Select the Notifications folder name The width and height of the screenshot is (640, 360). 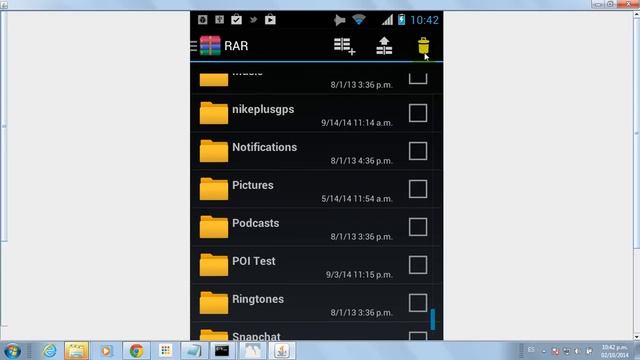point(264,147)
